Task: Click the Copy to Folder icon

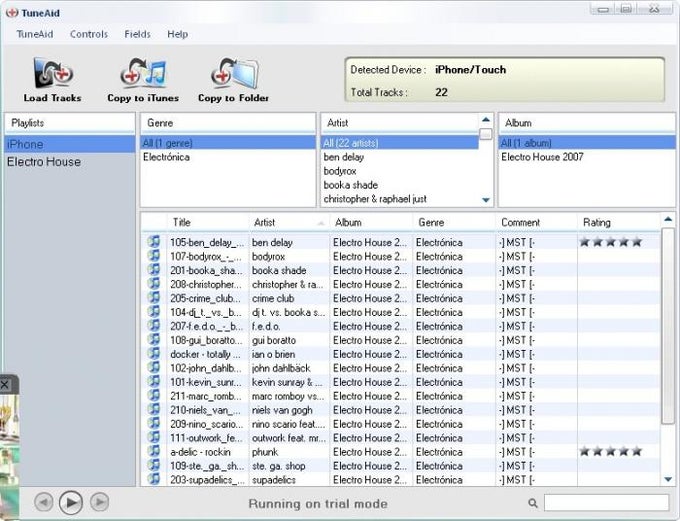Action: pos(234,73)
